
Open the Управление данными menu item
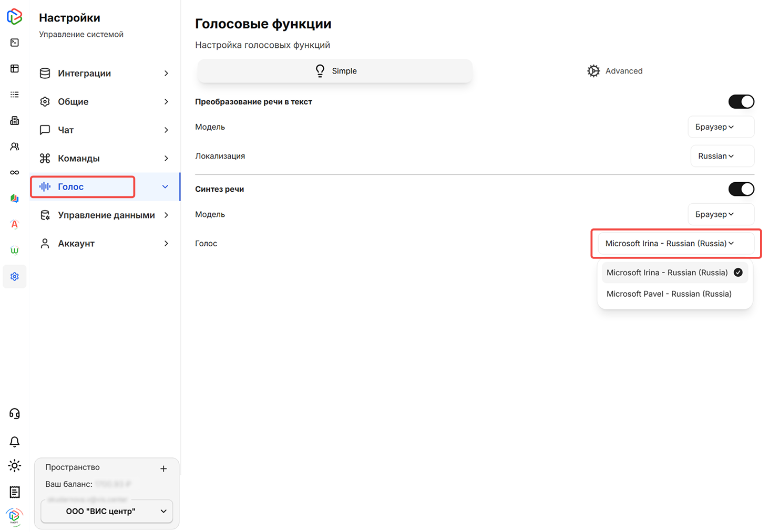pyautogui.click(x=105, y=215)
